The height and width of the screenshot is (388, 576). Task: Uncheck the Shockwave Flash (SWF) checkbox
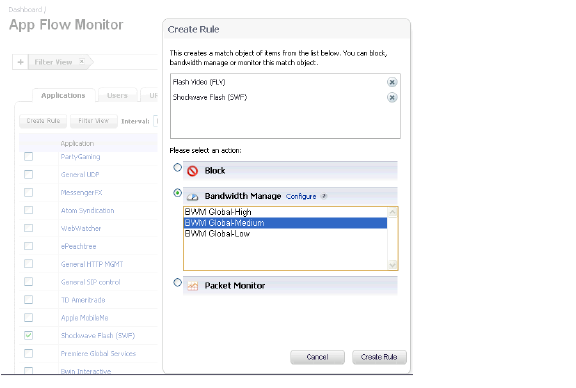[x=28, y=335]
